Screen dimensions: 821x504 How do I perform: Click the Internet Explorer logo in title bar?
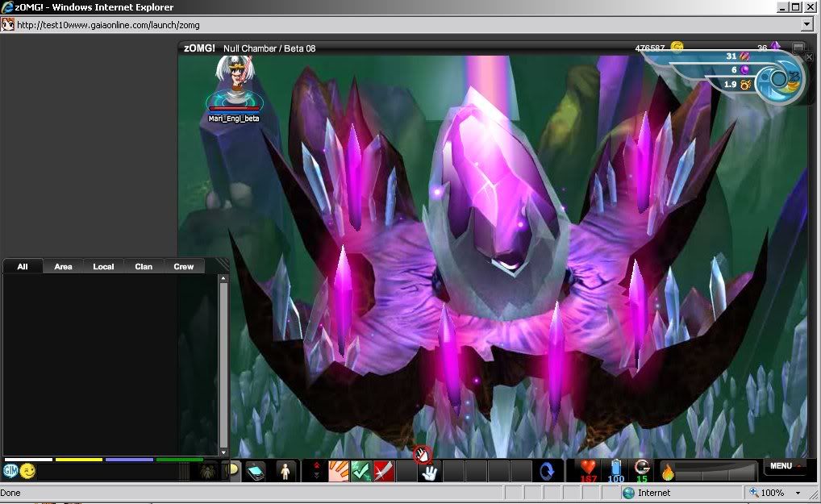(x=6, y=7)
